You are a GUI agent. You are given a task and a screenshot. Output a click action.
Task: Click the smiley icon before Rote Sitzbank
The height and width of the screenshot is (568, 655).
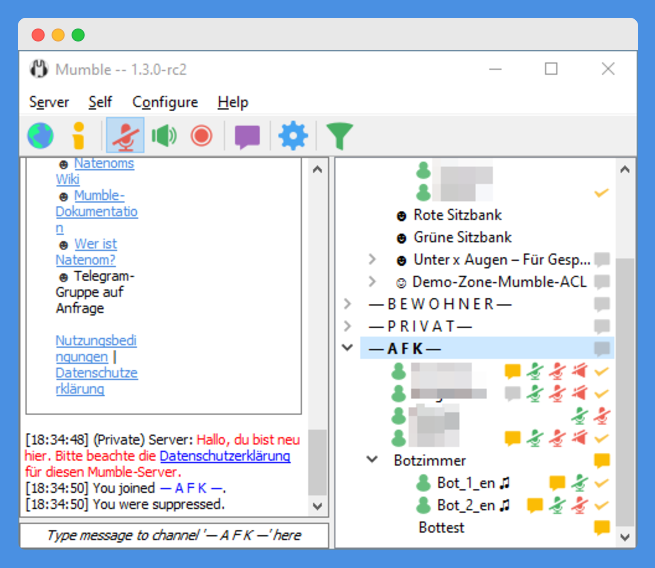pos(401,216)
